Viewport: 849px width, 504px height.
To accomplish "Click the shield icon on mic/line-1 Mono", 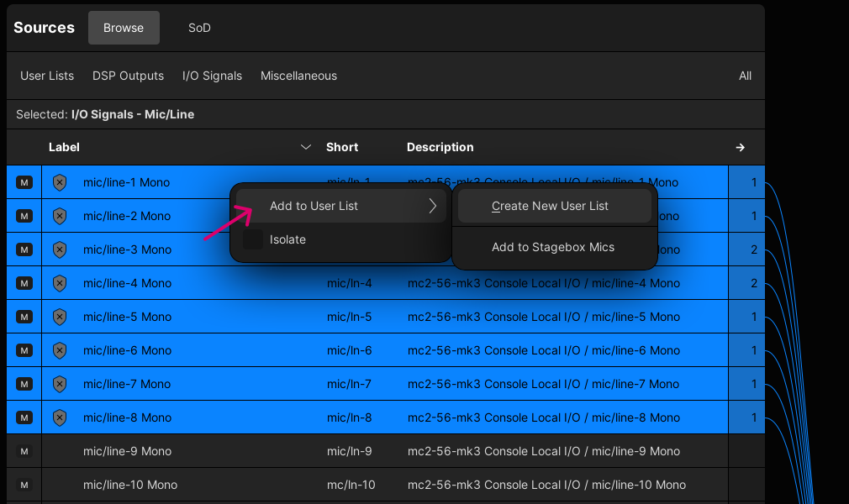I will (x=60, y=182).
